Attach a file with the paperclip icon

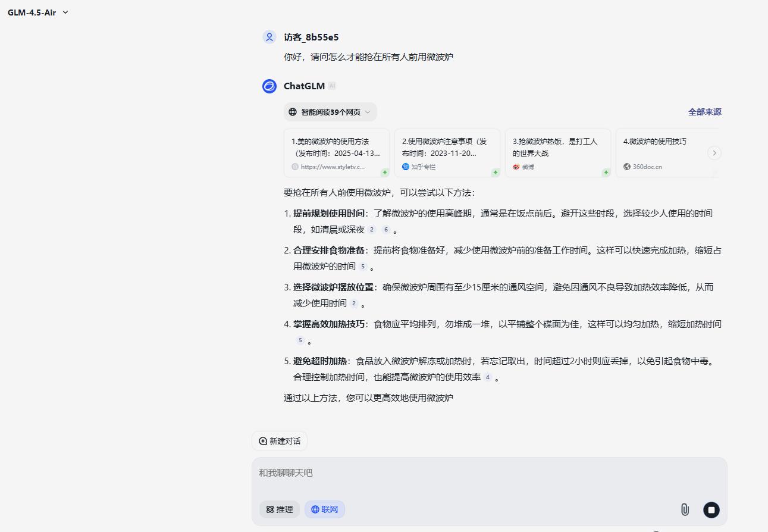(x=685, y=509)
